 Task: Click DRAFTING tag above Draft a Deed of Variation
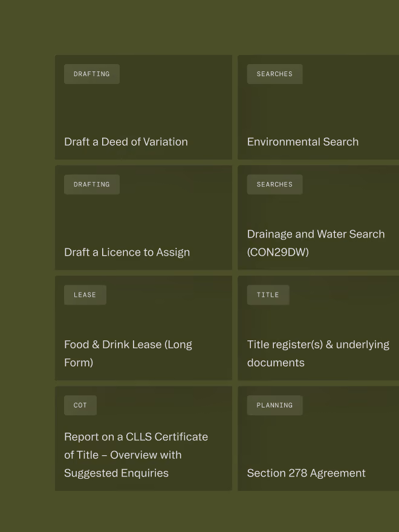pos(92,74)
